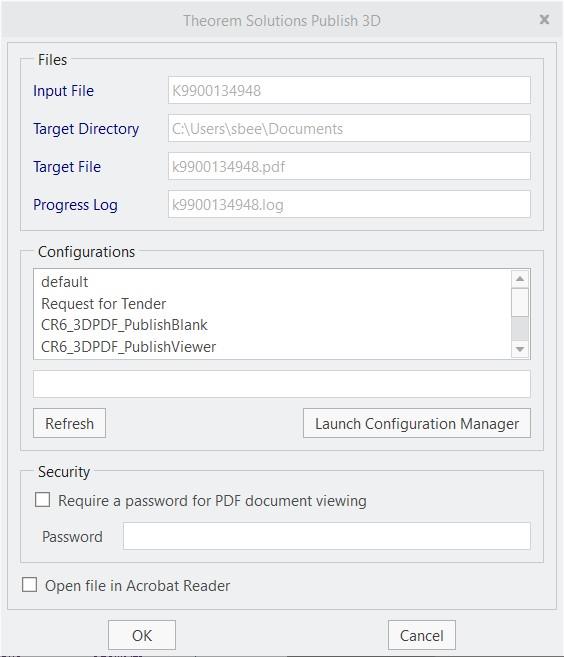Screen dimensions: 564x657
Task: Tick Open file in Acrobat Reader
Action: tap(29, 585)
